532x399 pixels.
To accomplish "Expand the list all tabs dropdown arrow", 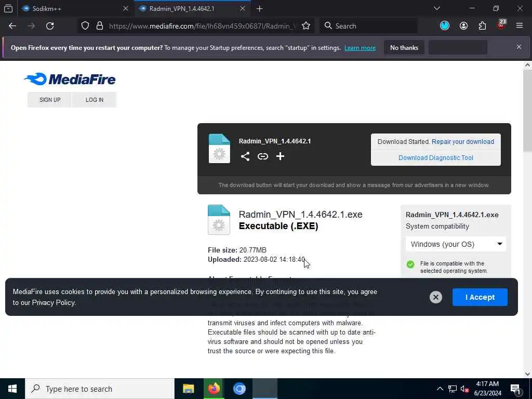I will tap(436, 8).
